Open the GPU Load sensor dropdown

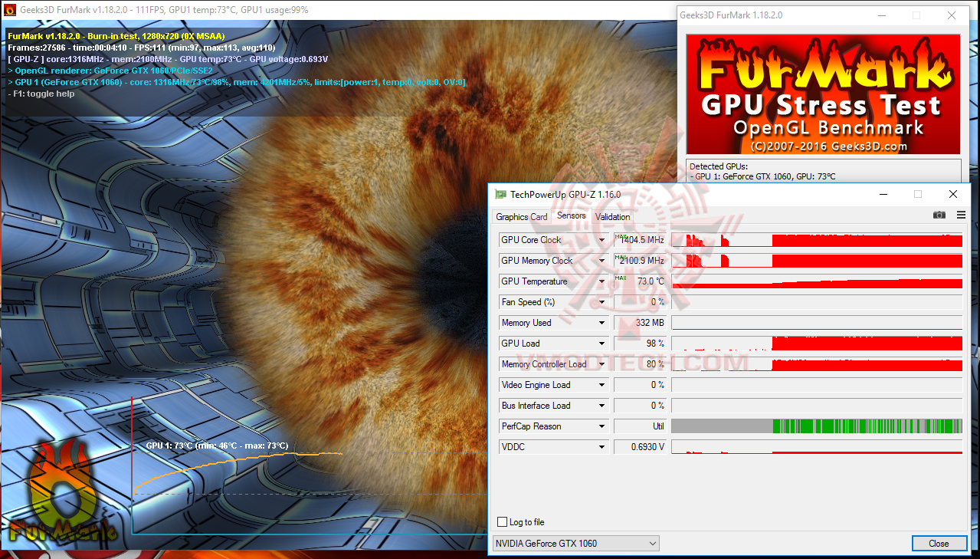[x=603, y=344]
